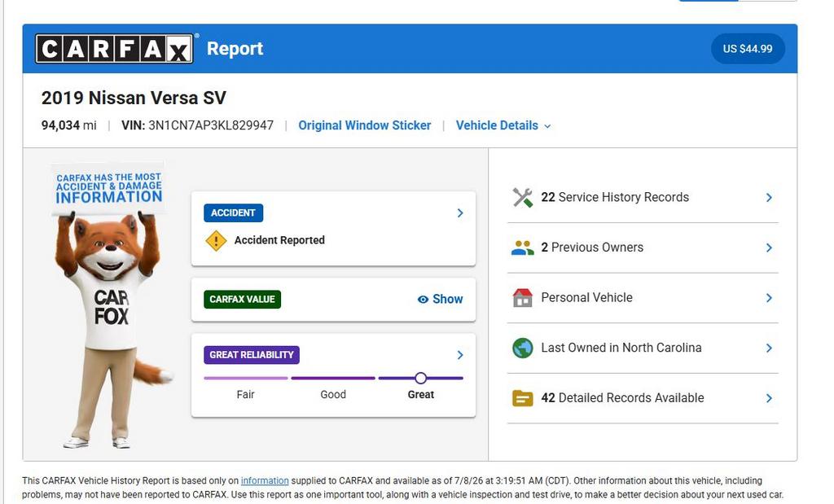Select the Personal Vehicle row text

click(586, 298)
